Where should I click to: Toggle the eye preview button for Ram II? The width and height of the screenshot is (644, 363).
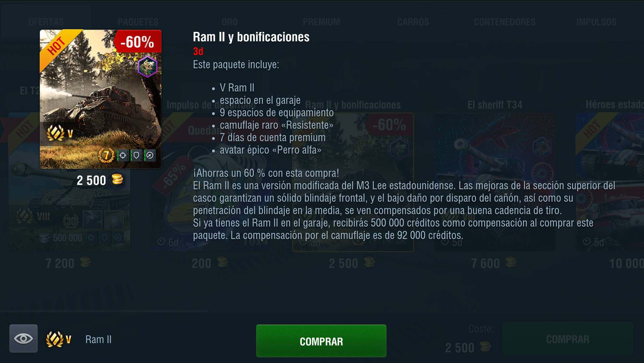pos(24,338)
